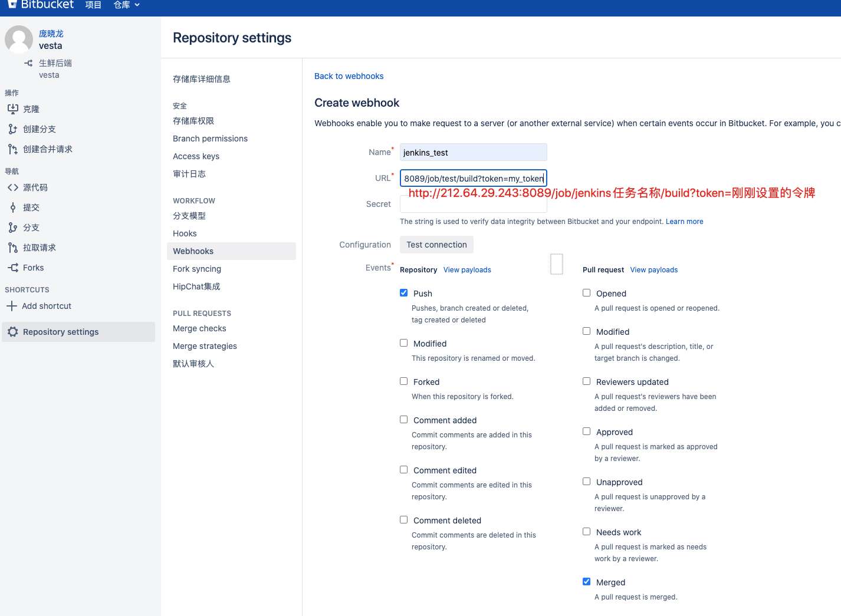Open the Learn more link
This screenshot has width=841, height=616.
pyautogui.click(x=685, y=222)
